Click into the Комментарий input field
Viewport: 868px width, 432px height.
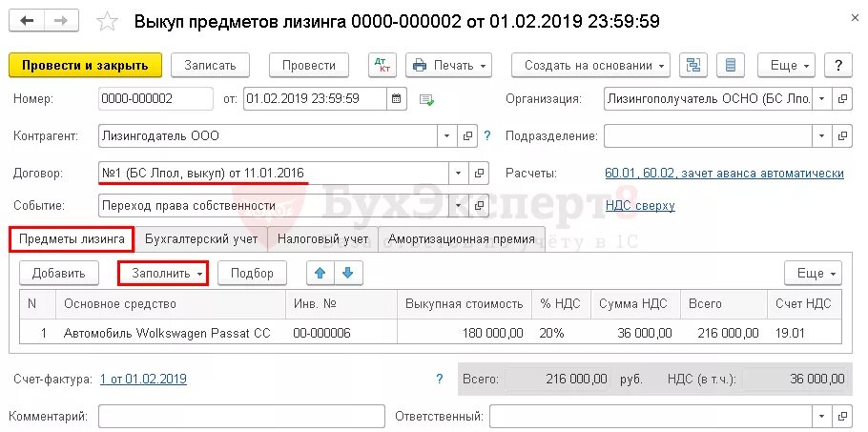click(241, 416)
